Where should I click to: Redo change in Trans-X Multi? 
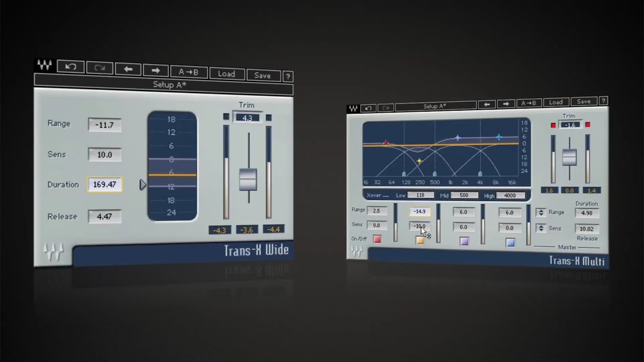pos(386,108)
